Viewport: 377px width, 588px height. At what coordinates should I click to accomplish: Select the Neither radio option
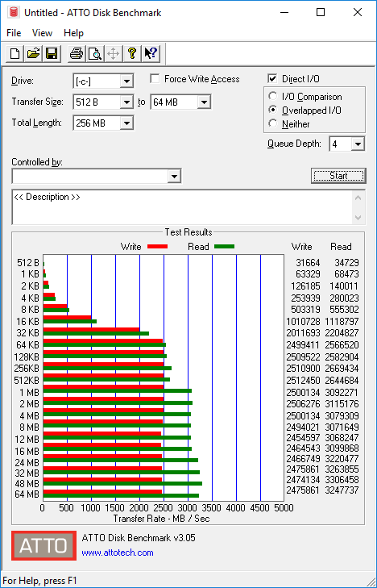[273, 123]
